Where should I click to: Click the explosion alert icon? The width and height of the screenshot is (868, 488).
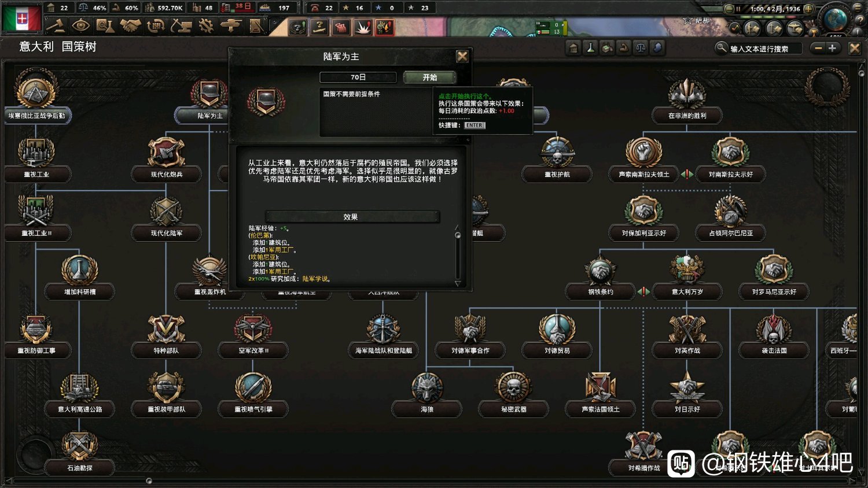[363, 27]
